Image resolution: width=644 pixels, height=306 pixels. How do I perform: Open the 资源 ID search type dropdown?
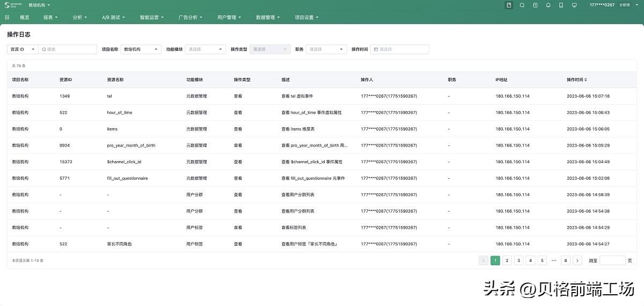point(23,49)
